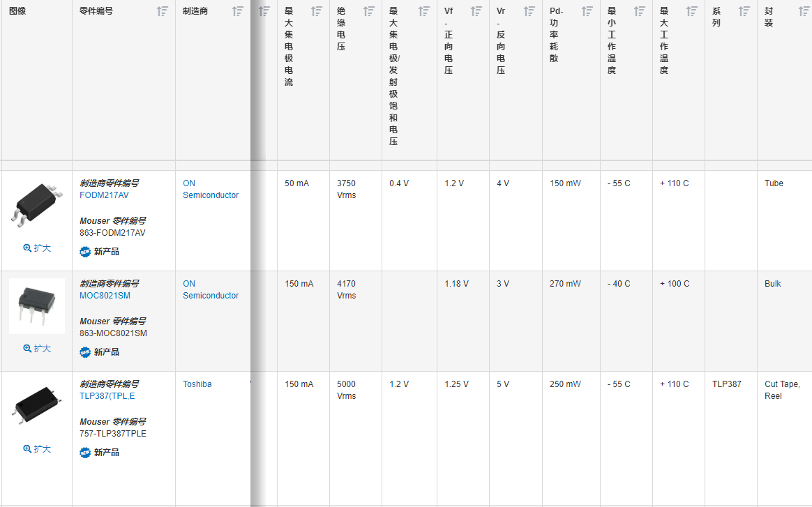This screenshot has width=812, height=507.
Task: Click 扩大 under FODM217AV image
Action: [x=37, y=248]
